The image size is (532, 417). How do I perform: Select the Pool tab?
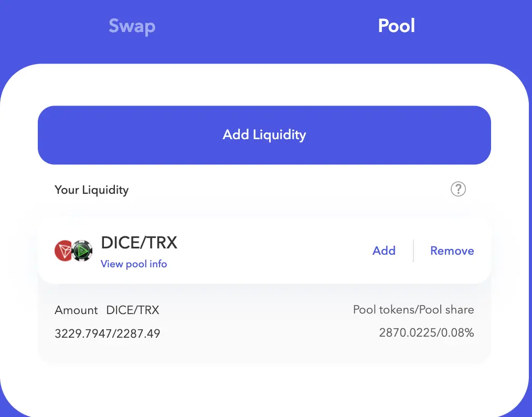pyautogui.click(x=396, y=25)
